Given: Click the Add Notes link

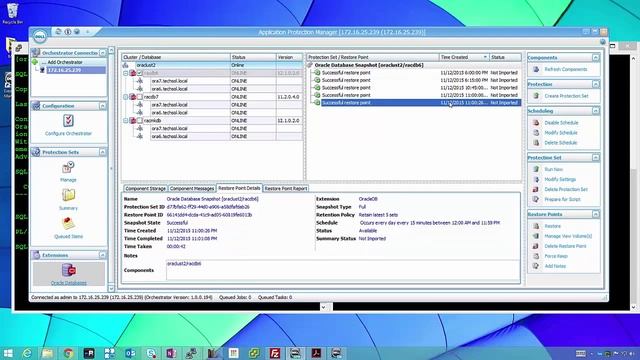Looking at the screenshot, I should [x=555, y=266].
